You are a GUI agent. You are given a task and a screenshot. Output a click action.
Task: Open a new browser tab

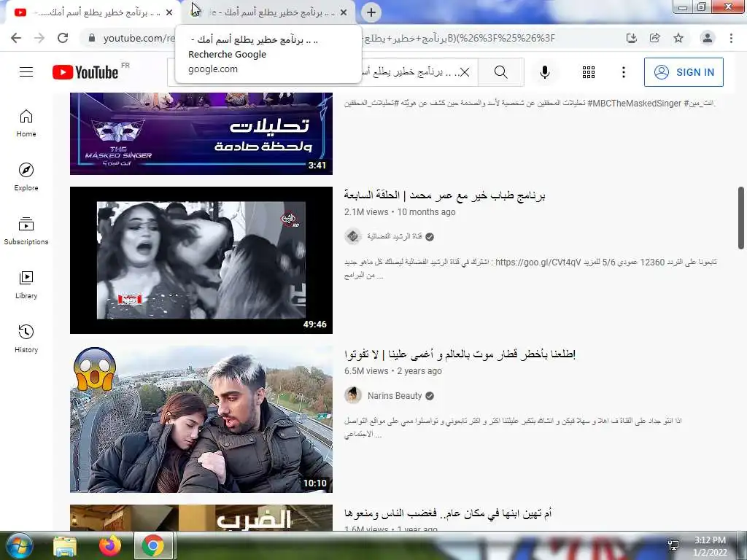click(x=371, y=12)
